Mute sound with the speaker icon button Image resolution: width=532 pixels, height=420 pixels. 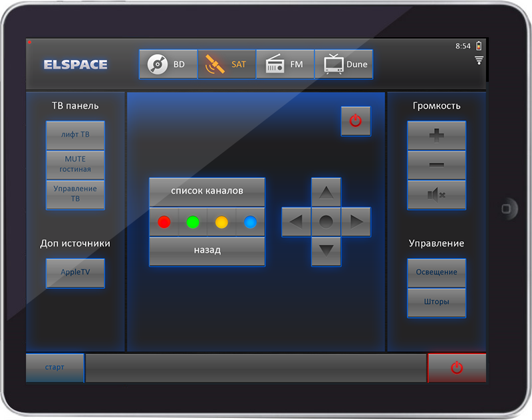(436, 195)
